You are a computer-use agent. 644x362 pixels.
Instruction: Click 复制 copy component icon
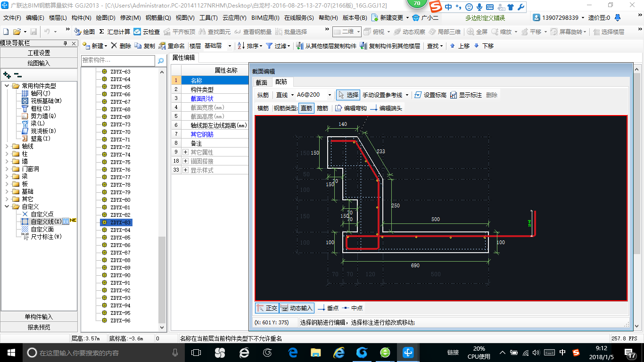point(145,46)
